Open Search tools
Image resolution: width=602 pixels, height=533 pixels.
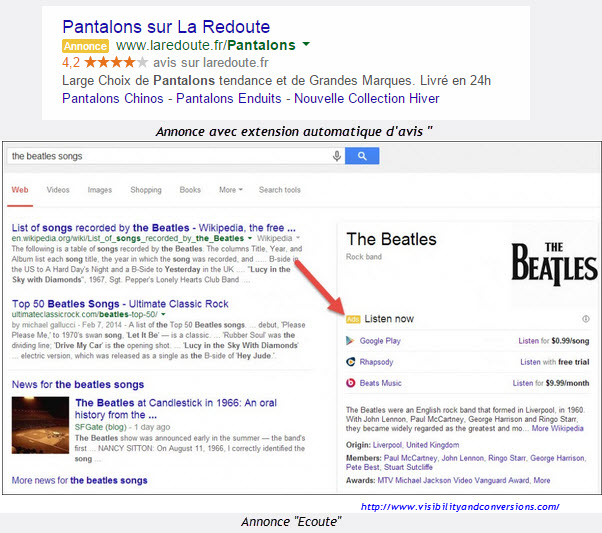click(x=280, y=190)
